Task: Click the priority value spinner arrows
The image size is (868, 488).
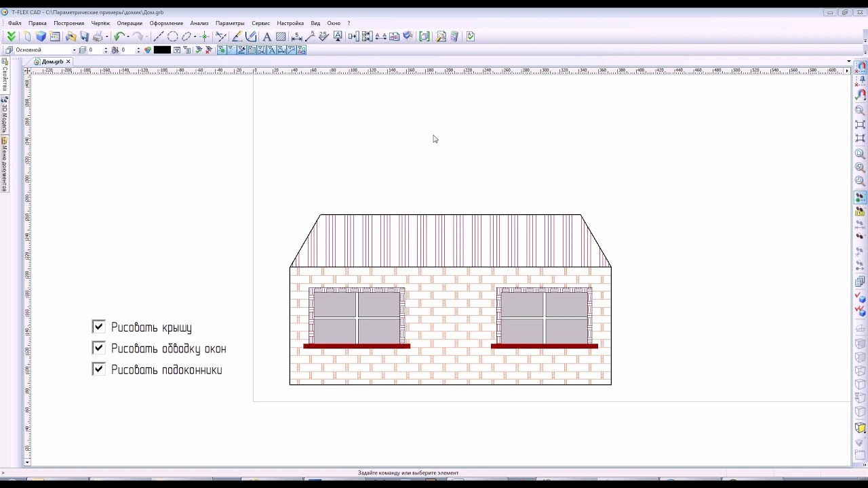Action: click(138, 50)
